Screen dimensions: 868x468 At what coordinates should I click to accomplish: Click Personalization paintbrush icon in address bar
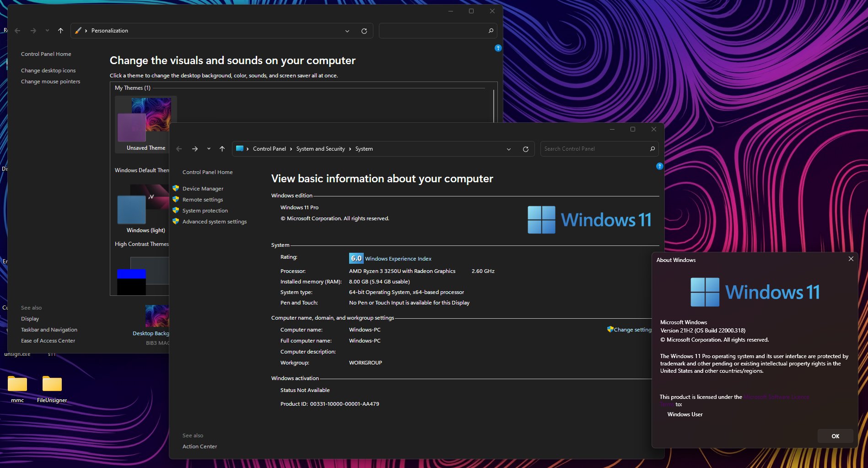78,30
